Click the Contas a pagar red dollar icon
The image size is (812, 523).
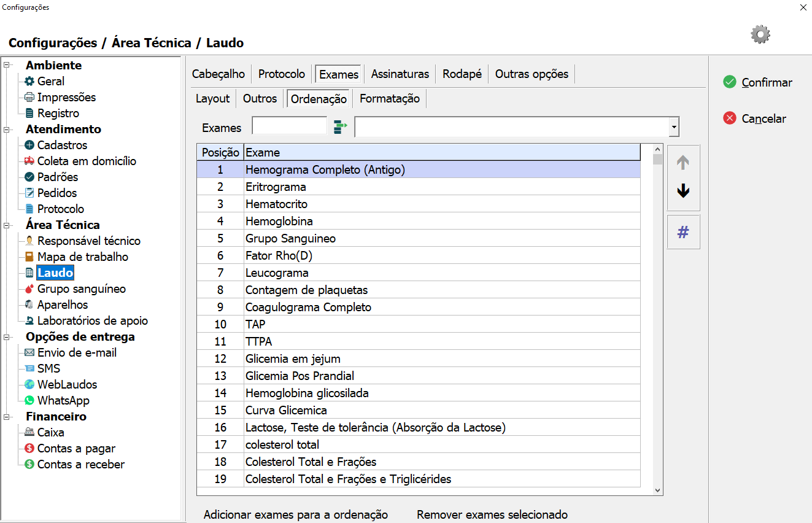tap(29, 448)
